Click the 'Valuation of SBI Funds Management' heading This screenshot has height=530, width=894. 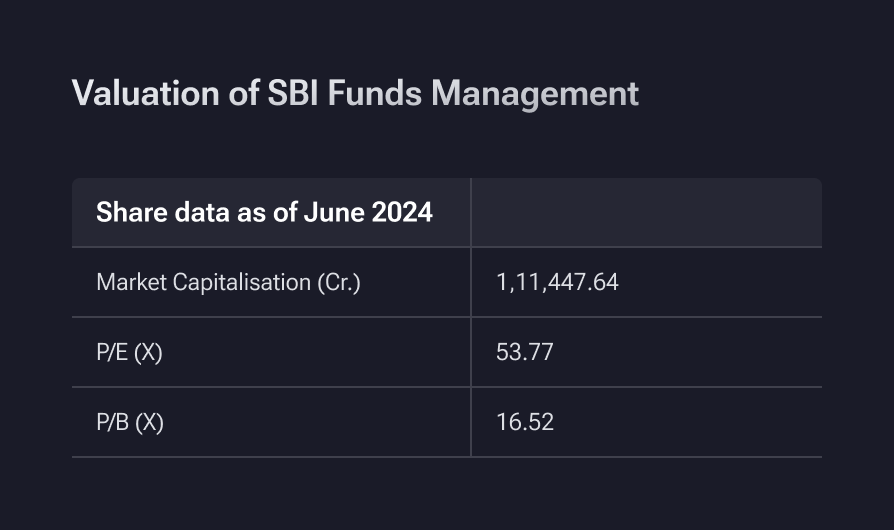(355, 93)
